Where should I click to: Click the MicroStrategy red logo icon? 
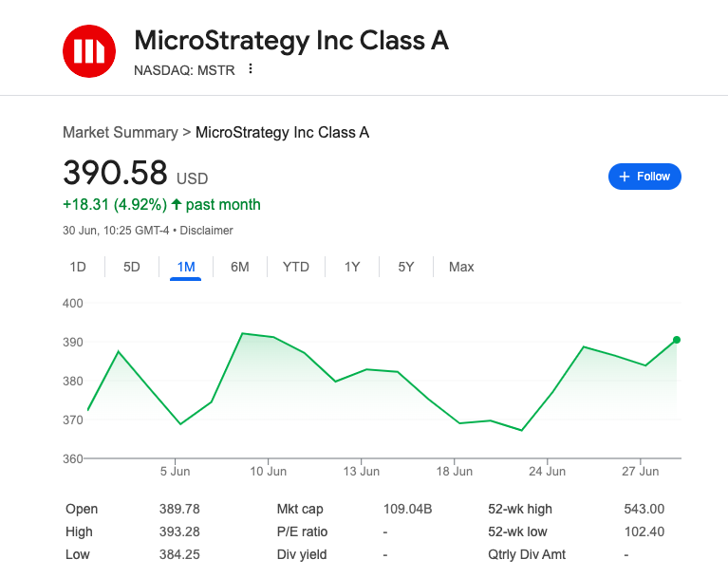click(x=88, y=51)
